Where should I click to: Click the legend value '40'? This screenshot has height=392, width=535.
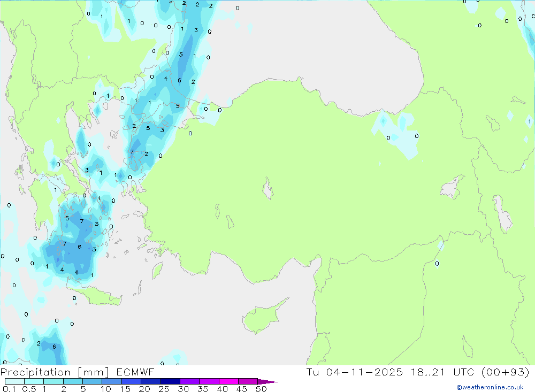click(x=223, y=389)
